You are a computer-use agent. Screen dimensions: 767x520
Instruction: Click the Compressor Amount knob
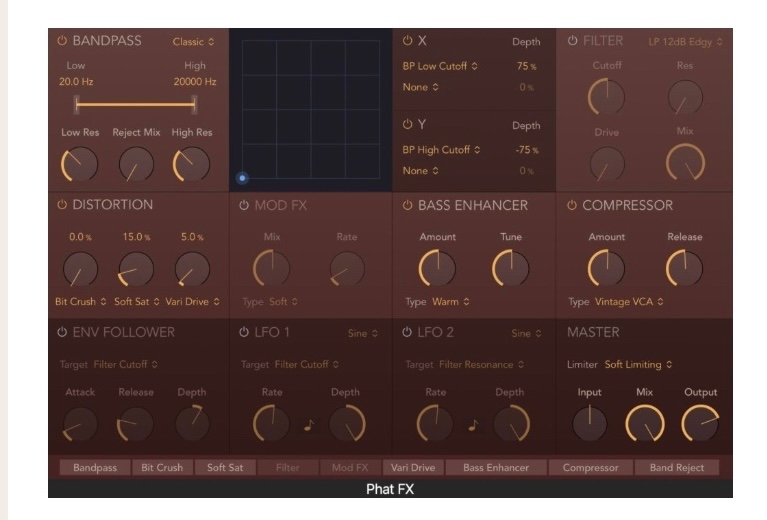[607, 268]
